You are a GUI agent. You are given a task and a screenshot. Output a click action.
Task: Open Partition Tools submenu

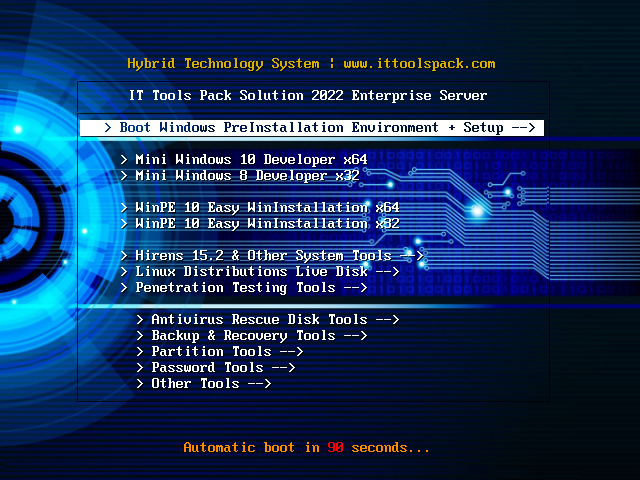pyautogui.click(x=220, y=351)
